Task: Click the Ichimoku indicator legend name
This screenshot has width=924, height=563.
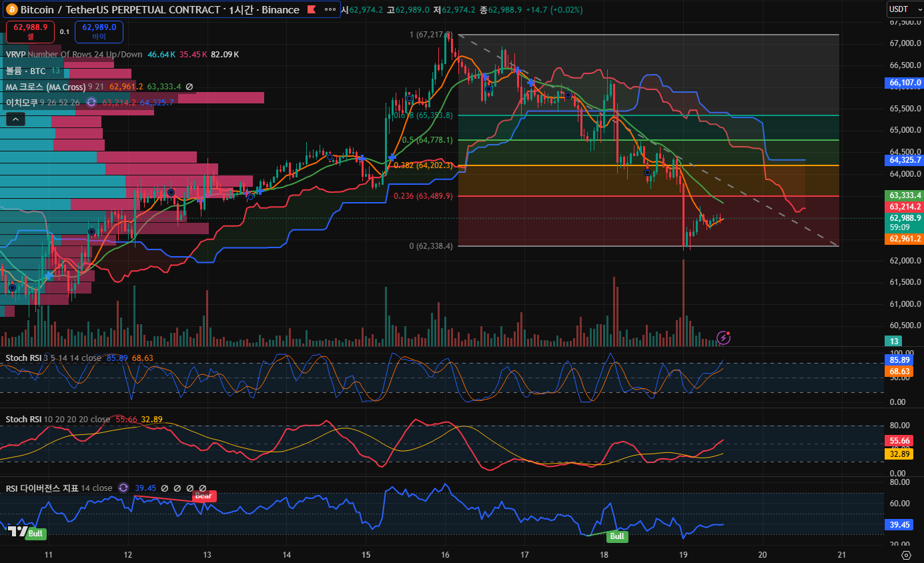Action: (21, 103)
